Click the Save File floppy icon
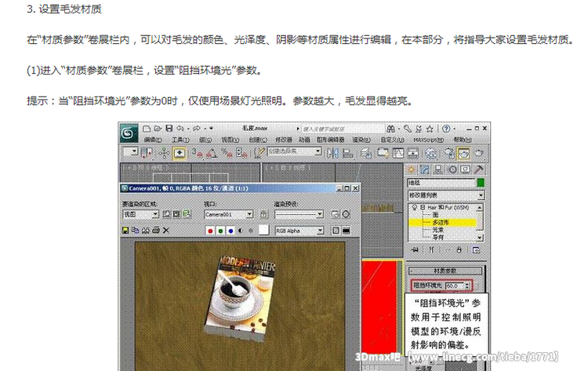Screen dimensions: 588x371 point(169,129)
